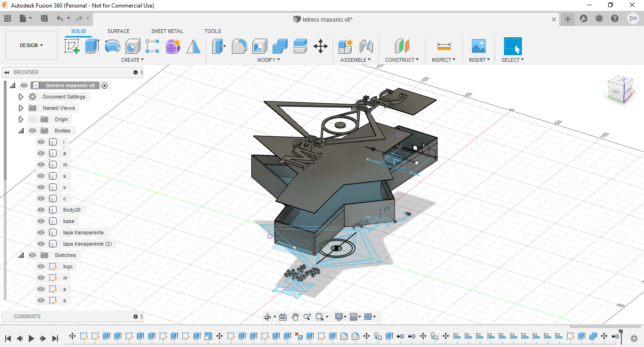Select the Insert Decal image tool
The image size is (644, 347).
click(479, 46)
